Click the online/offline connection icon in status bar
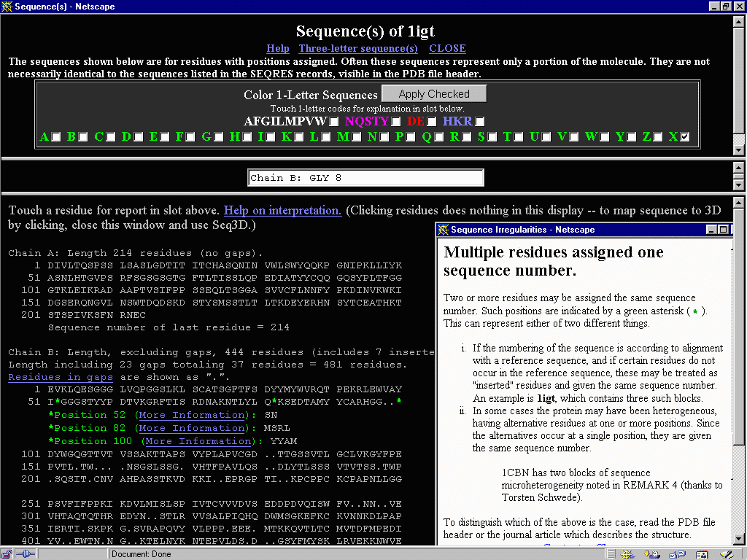The image size is (747, 560). 25,554
